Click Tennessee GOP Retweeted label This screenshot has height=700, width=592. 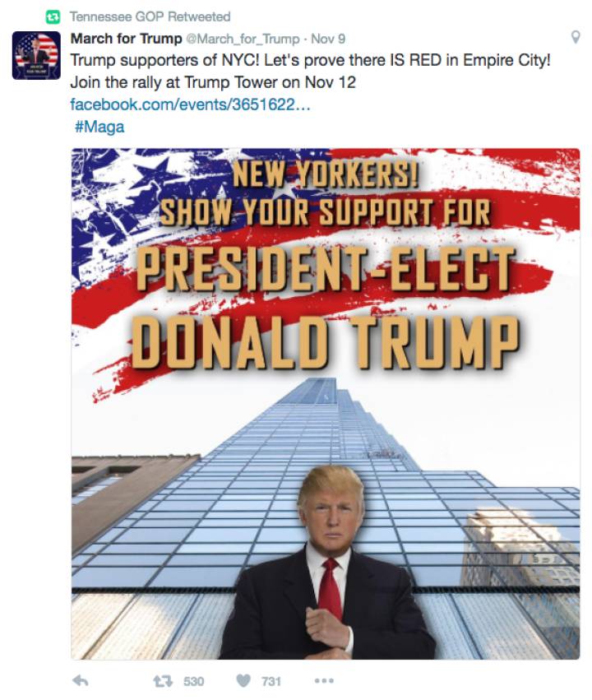(150, 17)
